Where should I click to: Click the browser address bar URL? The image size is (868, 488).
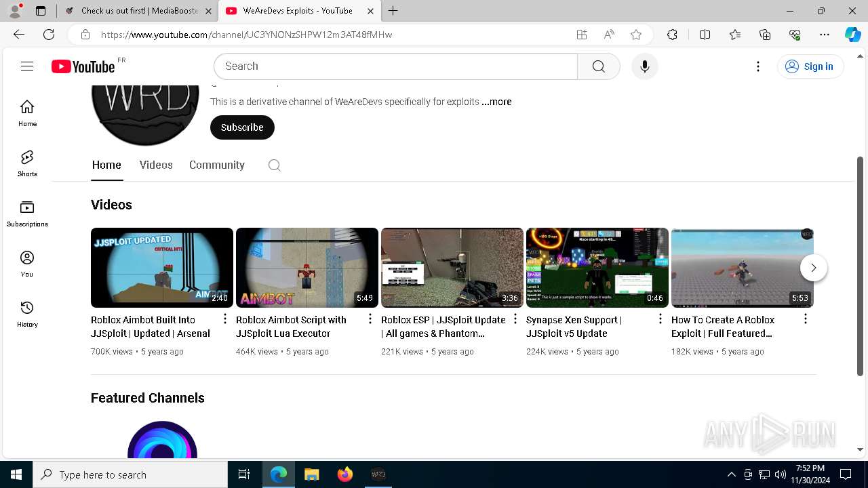(x=247, y=35)
